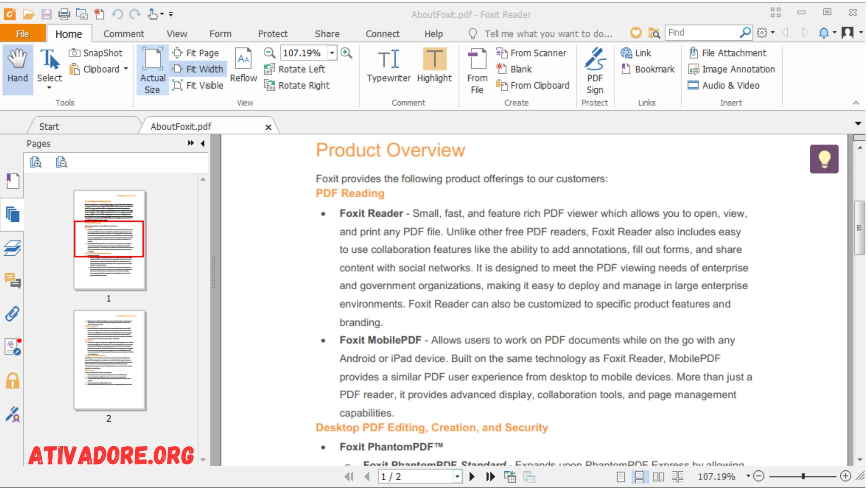Open status bar zoom level dropdown arrow
The width and height of the screenshot is (868, 488).
(748, 476)
